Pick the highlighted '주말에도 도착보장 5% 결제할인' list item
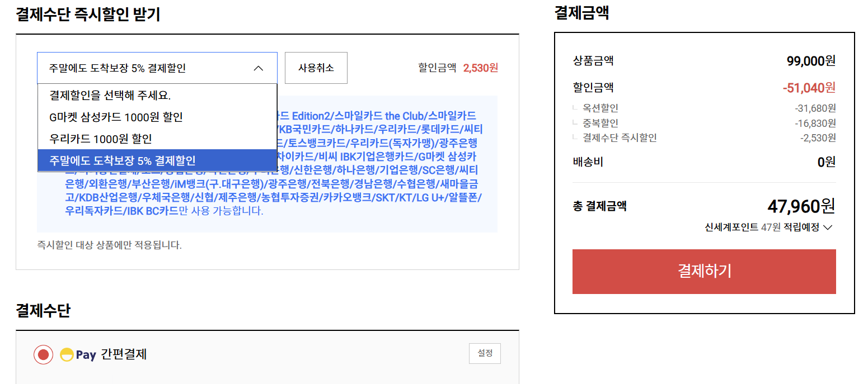This screenshot has height=384, width=868. point(123,160)
